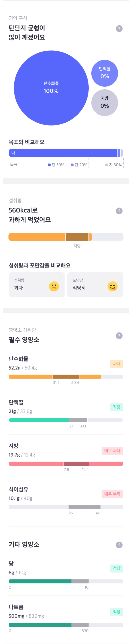This screenshot has height=644, width=132.
Task: Click the 섭취량 과다 card
Action: [x=37, y=285]
